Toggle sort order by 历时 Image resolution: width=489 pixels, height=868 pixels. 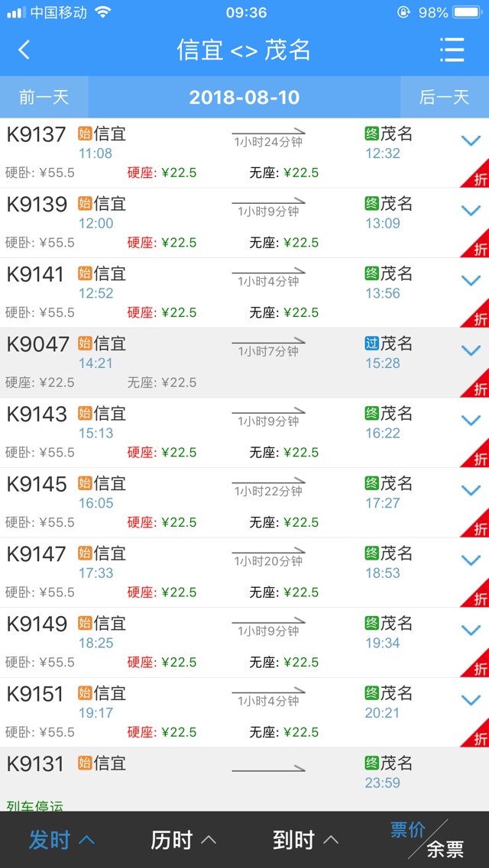(x=183, y=840)
